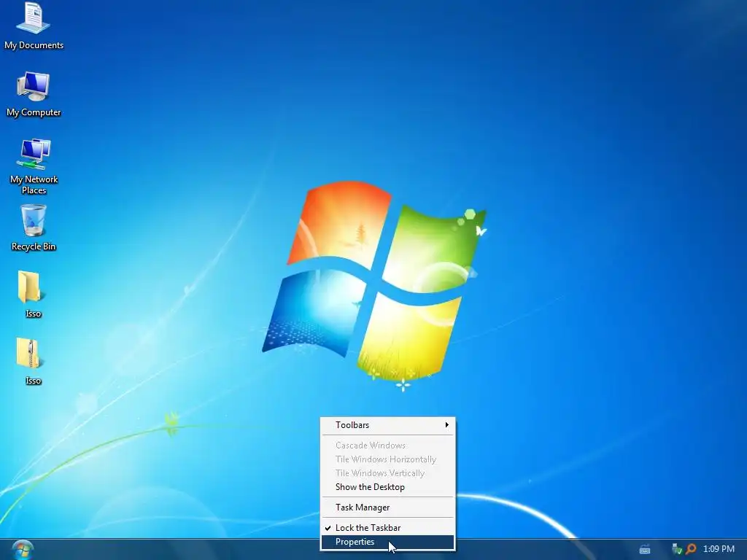Choose Tile Windows Vertically
Screen dimensions: 747x560
(x=388, y=472)
